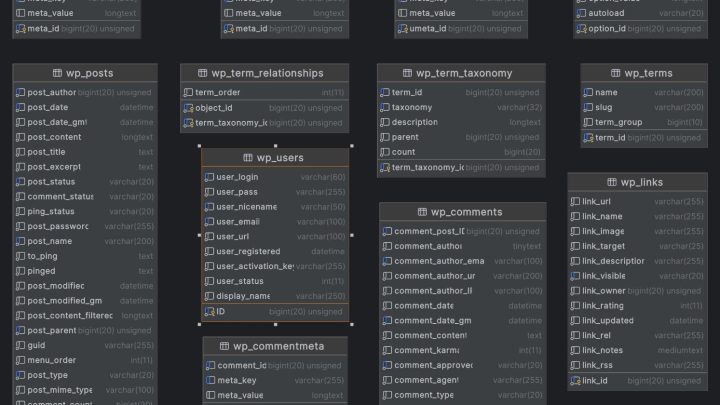Click column icon next to taxonomy
Screen dimensions: 720x405
(x=385, y=107)
